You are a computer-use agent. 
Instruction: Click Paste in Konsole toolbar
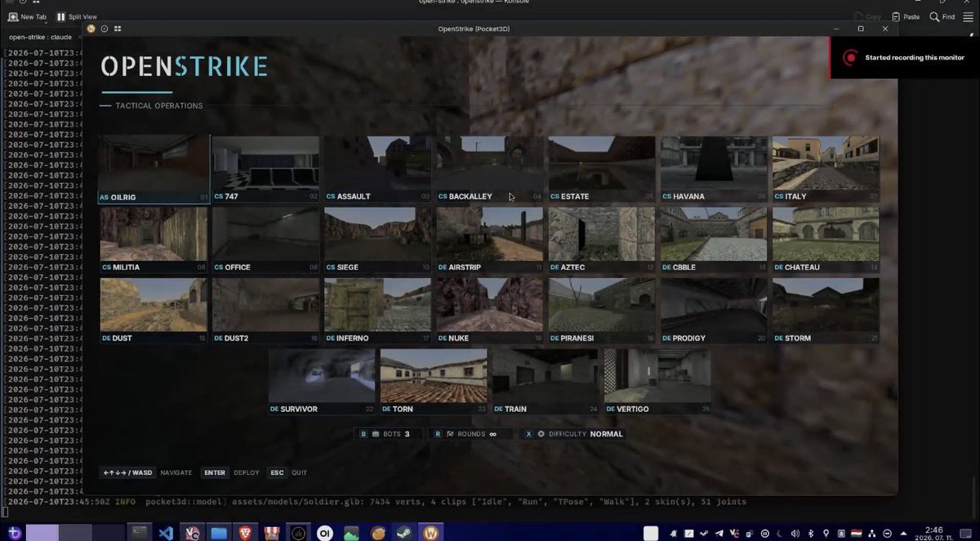(x=906, y=16)
